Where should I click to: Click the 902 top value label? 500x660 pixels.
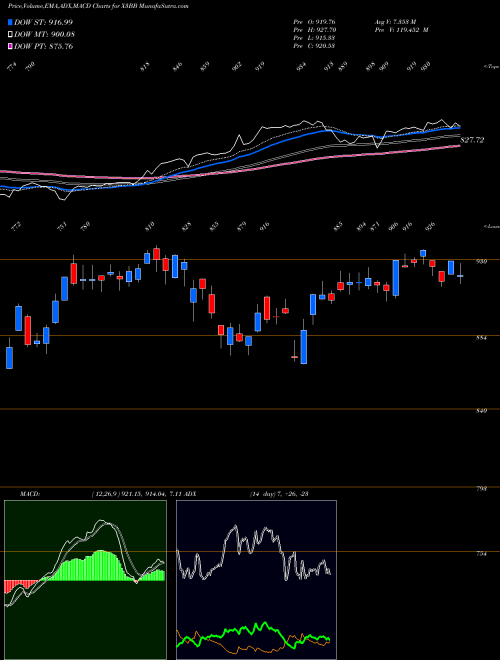click(x=238, y=67)
